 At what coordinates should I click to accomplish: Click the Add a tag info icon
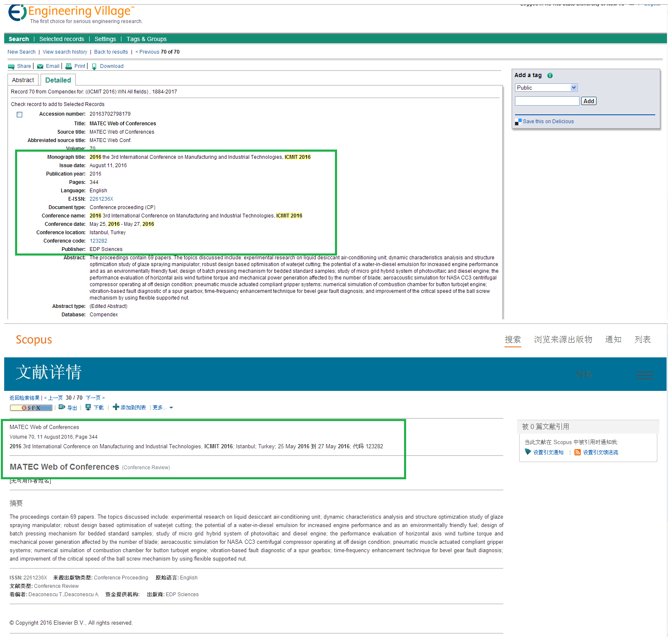[x=550, y=75]
